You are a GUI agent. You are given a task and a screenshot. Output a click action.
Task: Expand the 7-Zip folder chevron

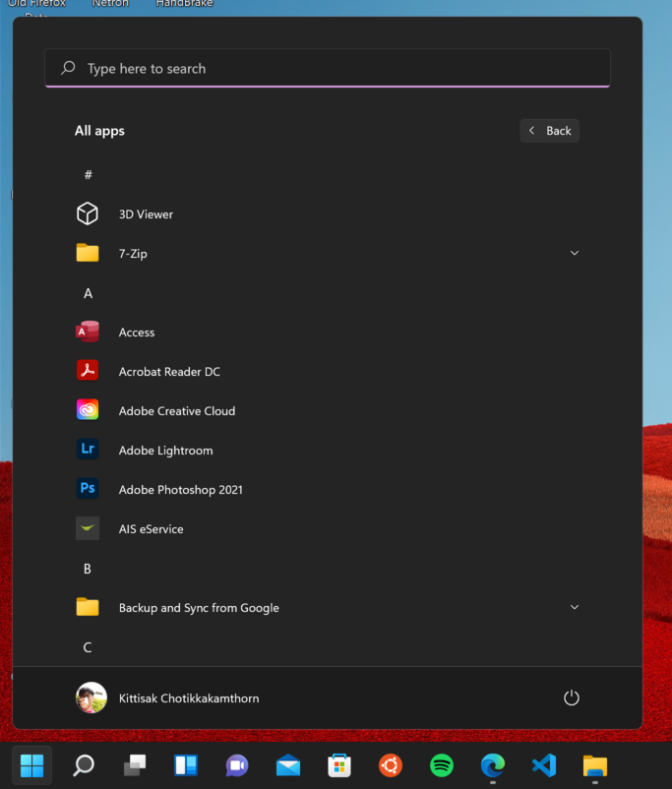575,253
